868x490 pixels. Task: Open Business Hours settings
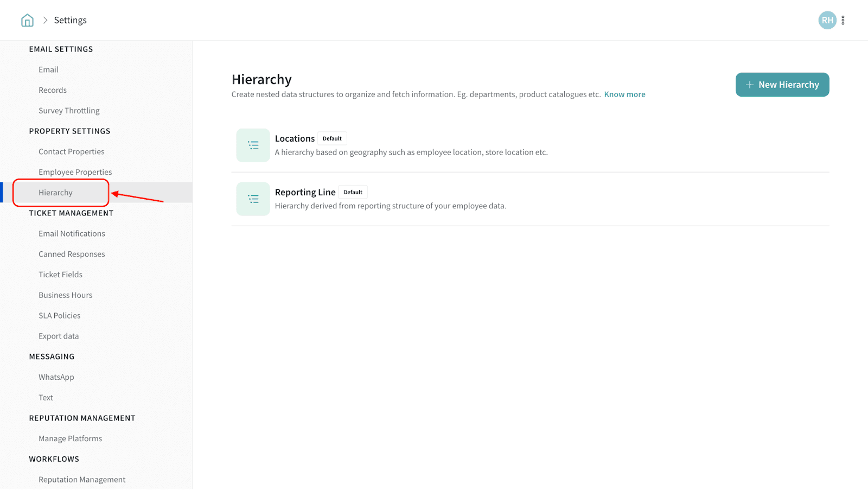click(65, 295)
